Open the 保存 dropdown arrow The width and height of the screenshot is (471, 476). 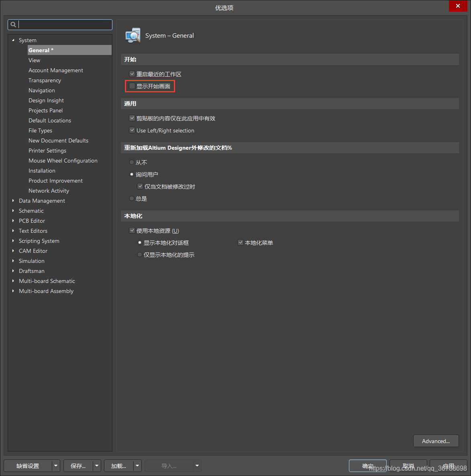[97, 466]
